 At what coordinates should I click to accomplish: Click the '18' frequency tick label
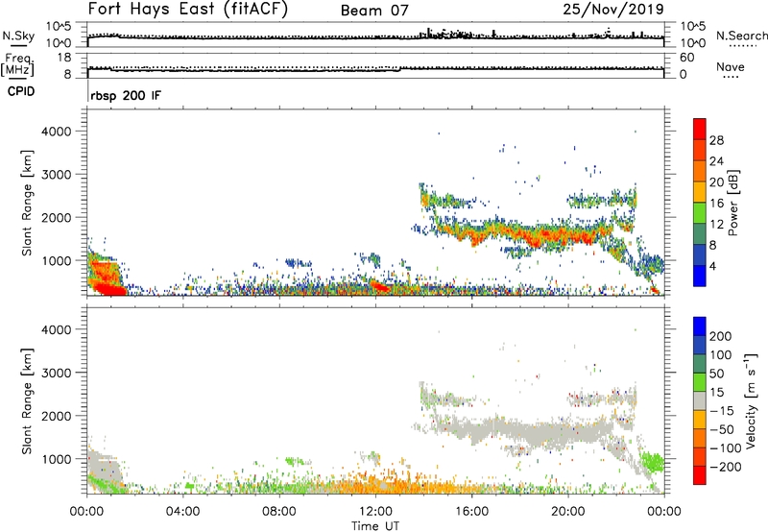tap(64, 58)
